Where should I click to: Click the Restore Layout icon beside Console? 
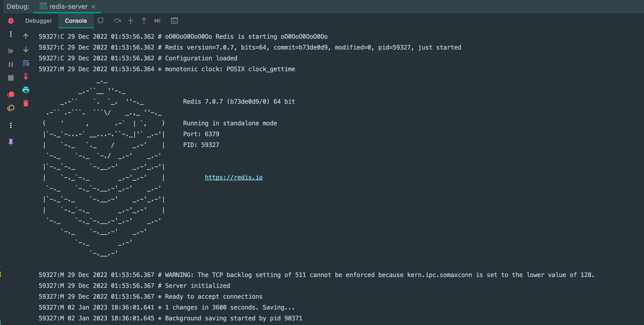tap(100, 21)
